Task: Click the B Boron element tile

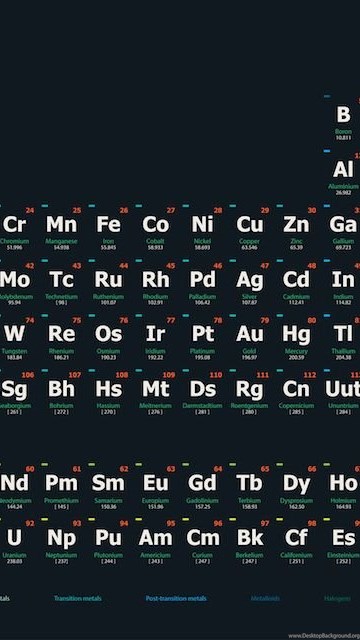Action: [x=343, y=119]
